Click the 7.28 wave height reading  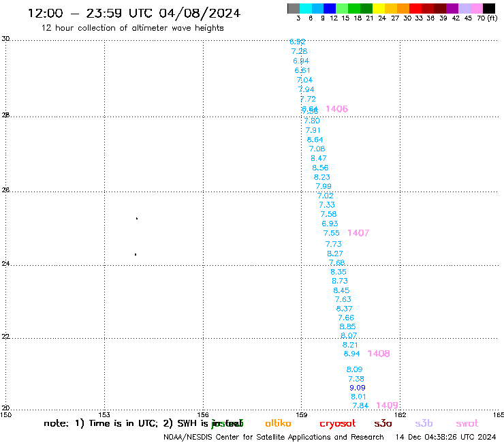(299, 52)
